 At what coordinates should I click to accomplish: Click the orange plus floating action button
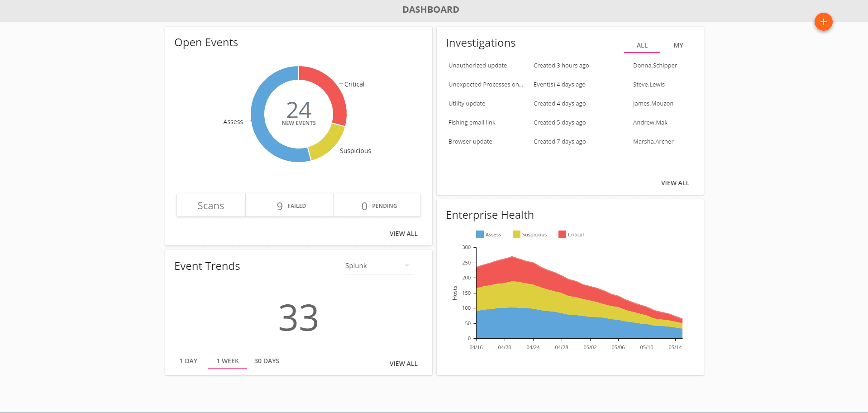823,22
